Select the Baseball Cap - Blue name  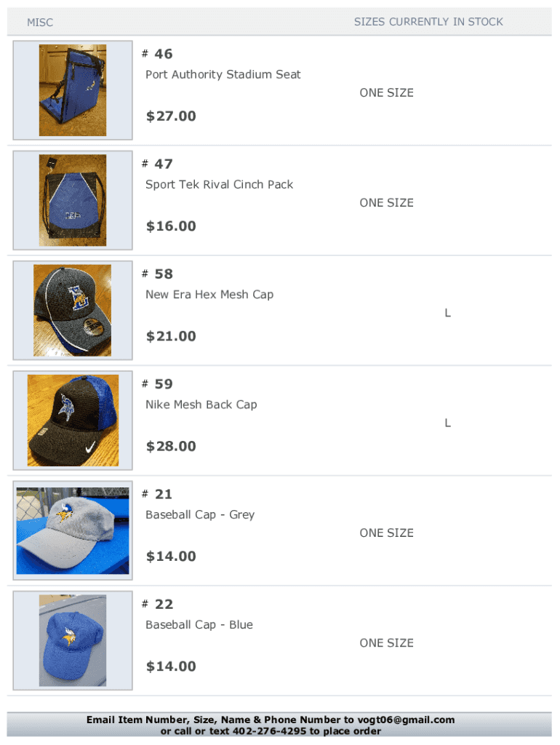tap(199, 625)
